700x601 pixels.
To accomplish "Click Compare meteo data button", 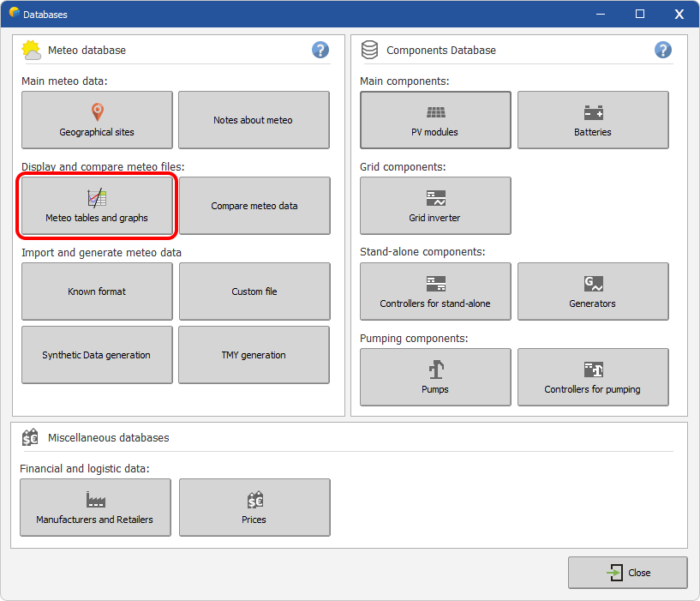I will tap(254, 206).
